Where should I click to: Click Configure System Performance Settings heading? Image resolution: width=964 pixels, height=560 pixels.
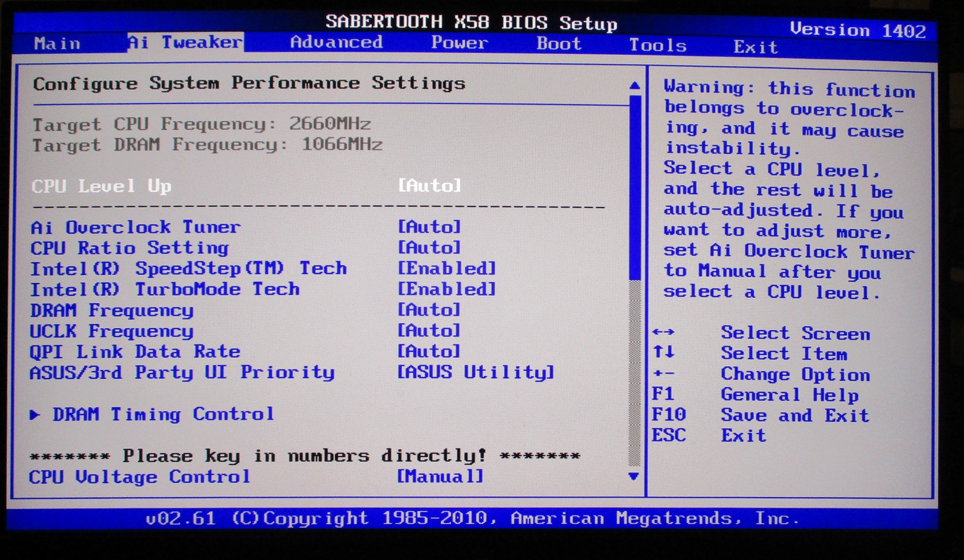pos(249,83)
